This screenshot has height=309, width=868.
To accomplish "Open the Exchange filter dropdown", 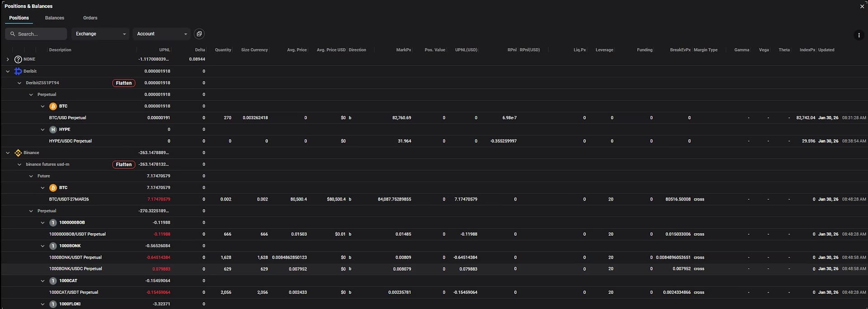I will click(100, 34).
